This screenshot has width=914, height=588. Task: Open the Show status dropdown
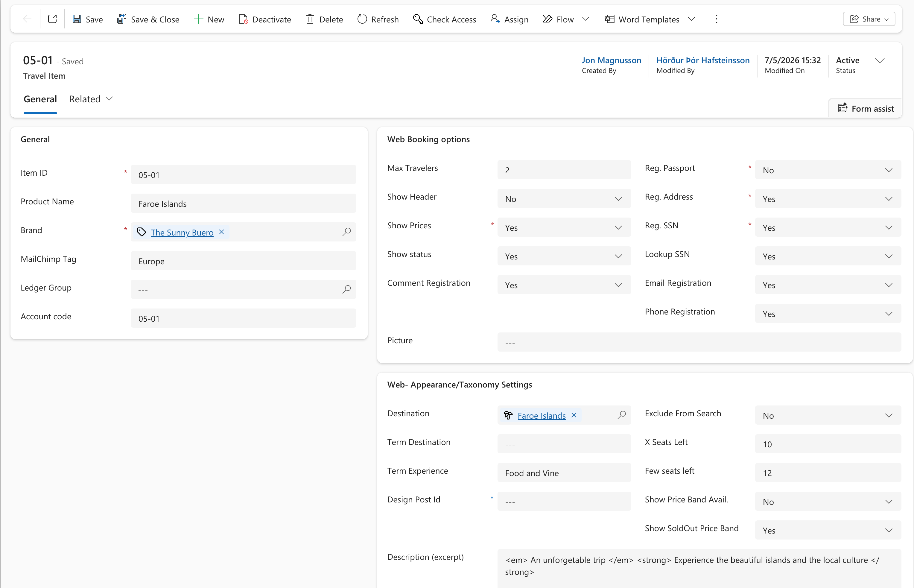pos(564,256)
